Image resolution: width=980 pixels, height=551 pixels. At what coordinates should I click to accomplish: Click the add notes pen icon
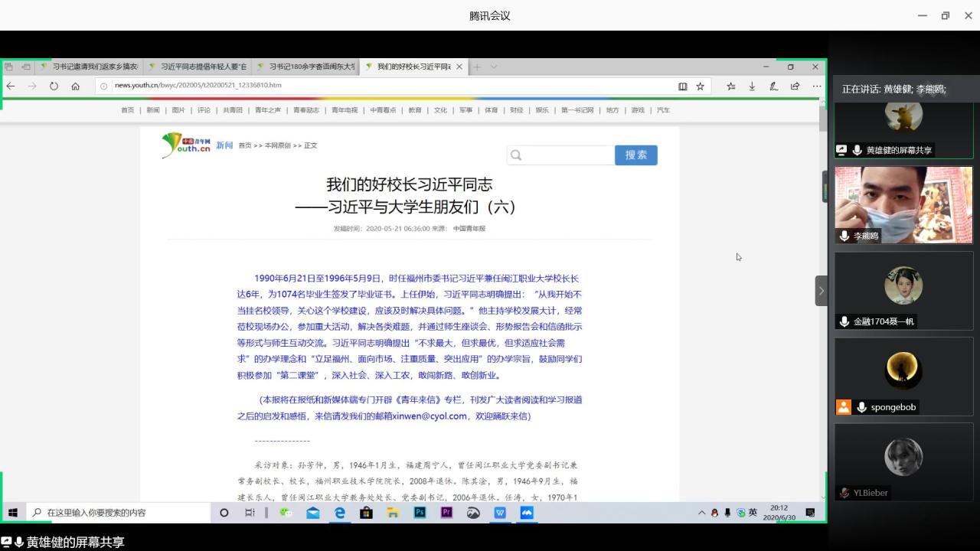pos(773,86)
